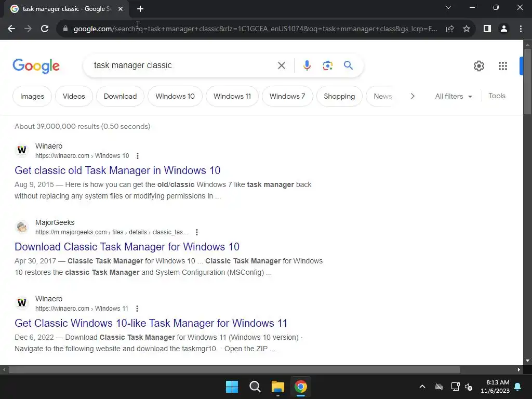Show more filter chips with right arrow
This screenshot has height=399, width=532.
(412, 96)
